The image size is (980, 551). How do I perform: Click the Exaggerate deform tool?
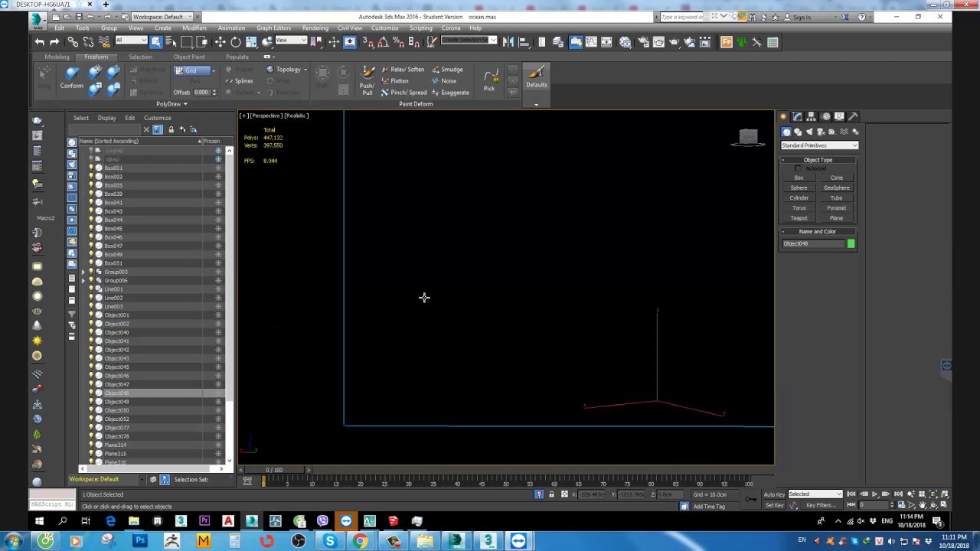450,93
